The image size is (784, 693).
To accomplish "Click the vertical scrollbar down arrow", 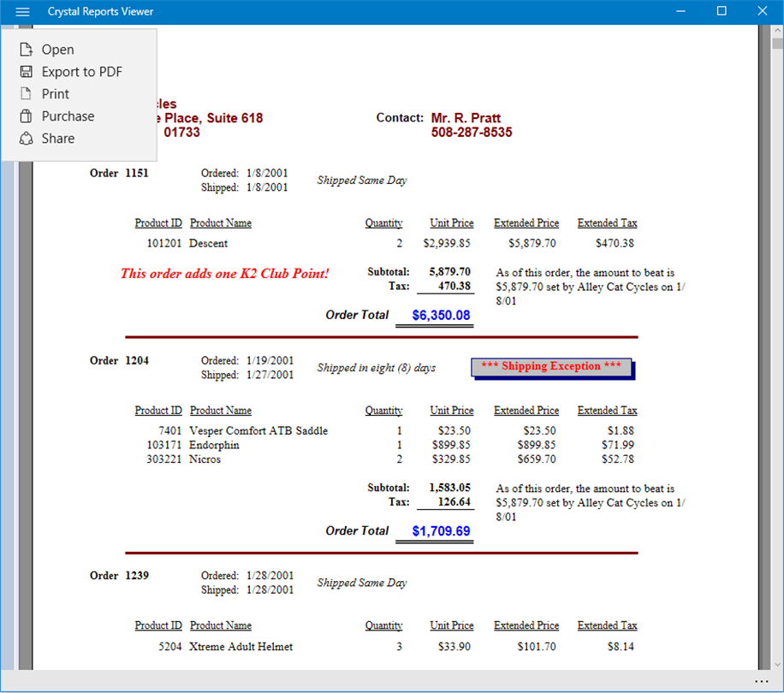I will pyautogui.click(x=777, y=665).
